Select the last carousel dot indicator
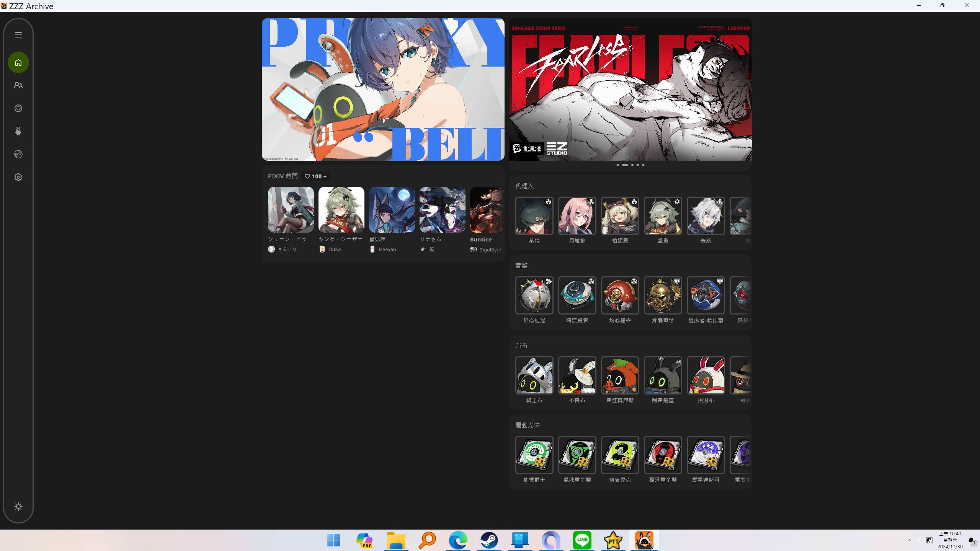 [643, 165]
